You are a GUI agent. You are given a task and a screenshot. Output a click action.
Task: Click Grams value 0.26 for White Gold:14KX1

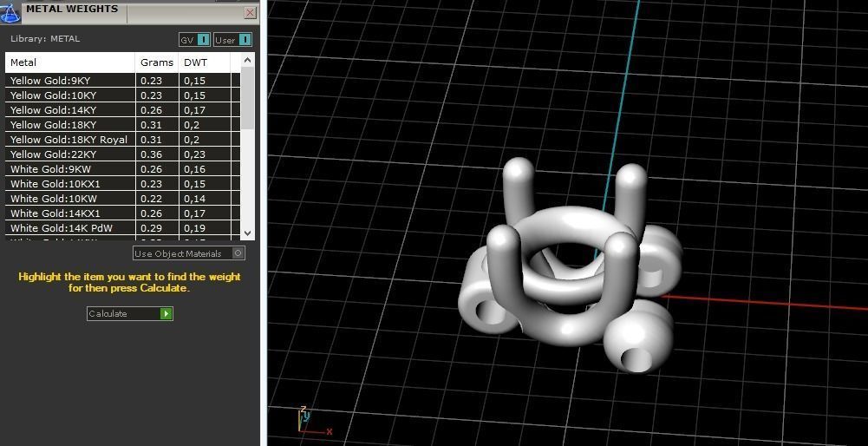pyautogui.click(x=151, y=213)
